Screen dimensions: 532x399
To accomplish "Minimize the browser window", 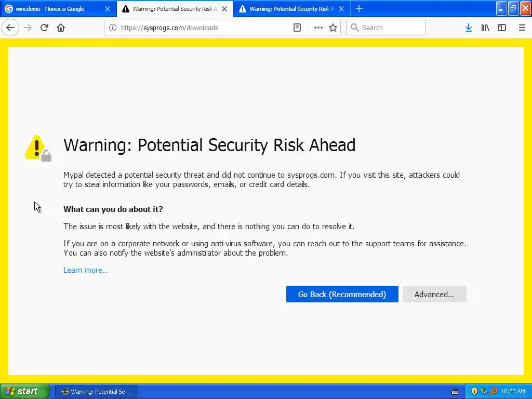I will point(501,9).
